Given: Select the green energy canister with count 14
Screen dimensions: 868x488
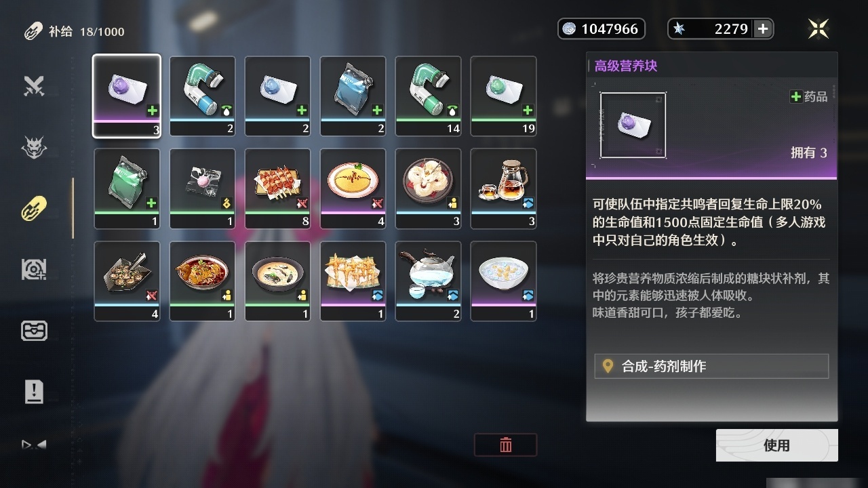Looking at the screenshot, I should (x=428, y=96).
